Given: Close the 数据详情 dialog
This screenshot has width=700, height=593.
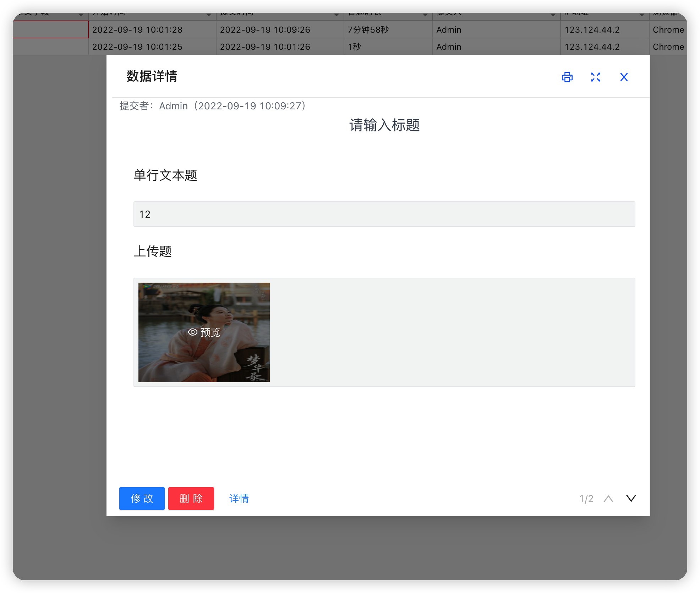Looking at the screenshot, I should [624, 77].
